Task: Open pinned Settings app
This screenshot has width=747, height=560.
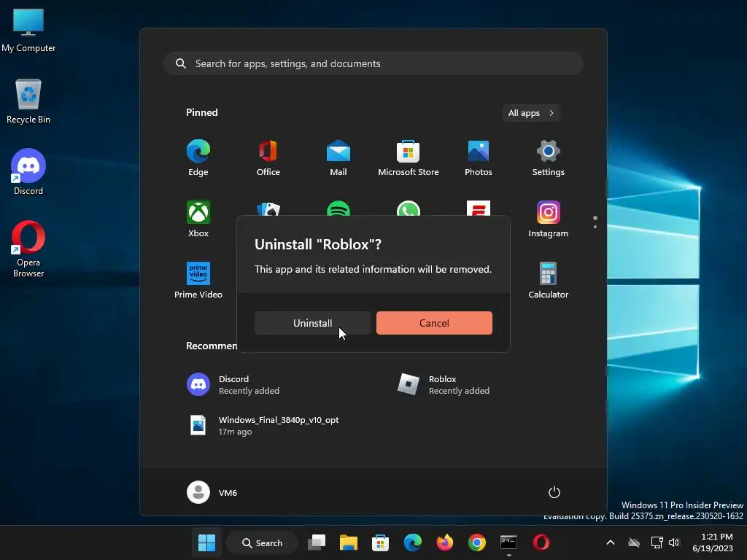Action: (549, 158)
